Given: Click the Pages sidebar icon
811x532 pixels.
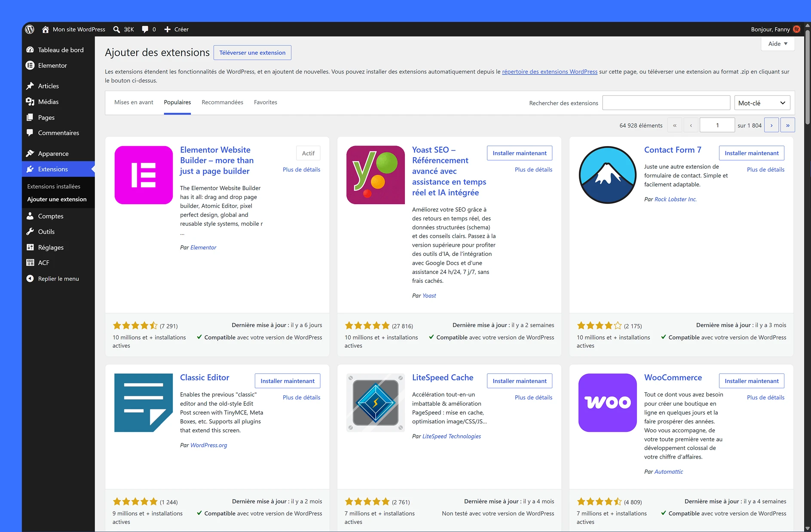Looking at the screenshot, I should tap(30, 117).
